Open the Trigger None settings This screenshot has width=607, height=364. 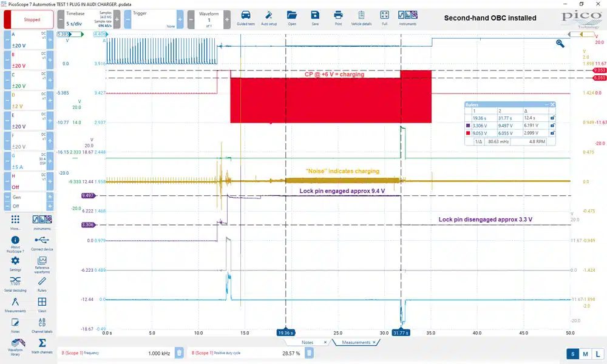coord(154,19)
